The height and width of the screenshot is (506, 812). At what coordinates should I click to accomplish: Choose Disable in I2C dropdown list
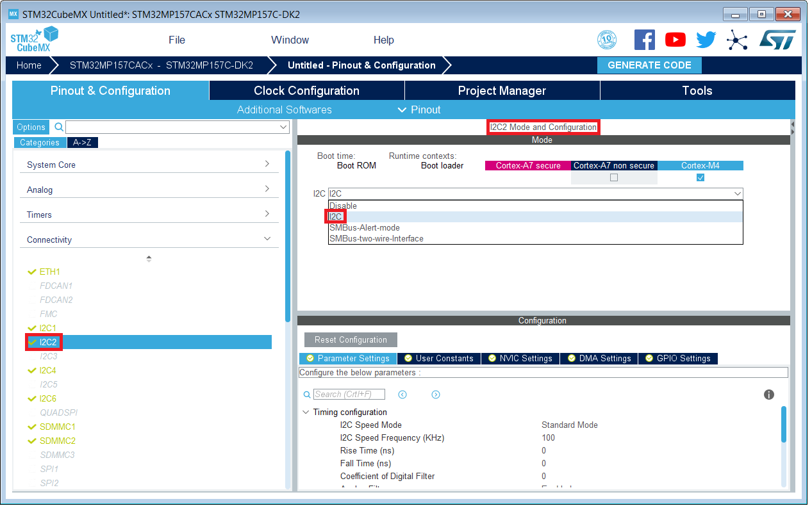535,206
